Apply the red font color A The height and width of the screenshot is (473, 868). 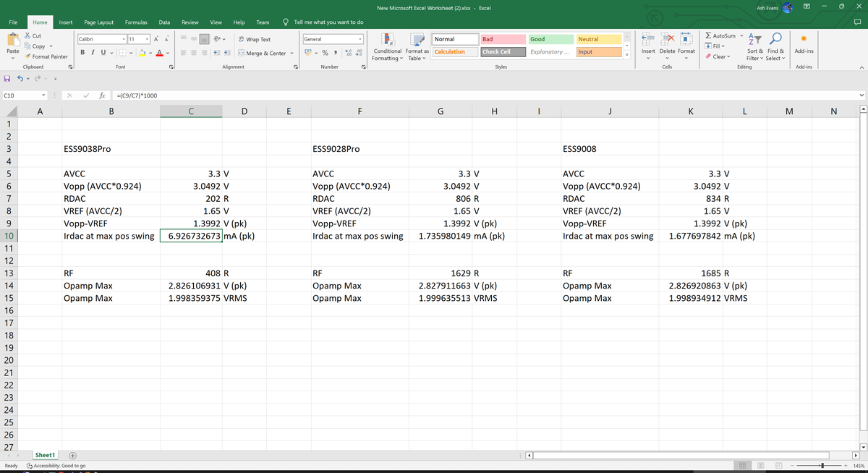coord(160,53)
